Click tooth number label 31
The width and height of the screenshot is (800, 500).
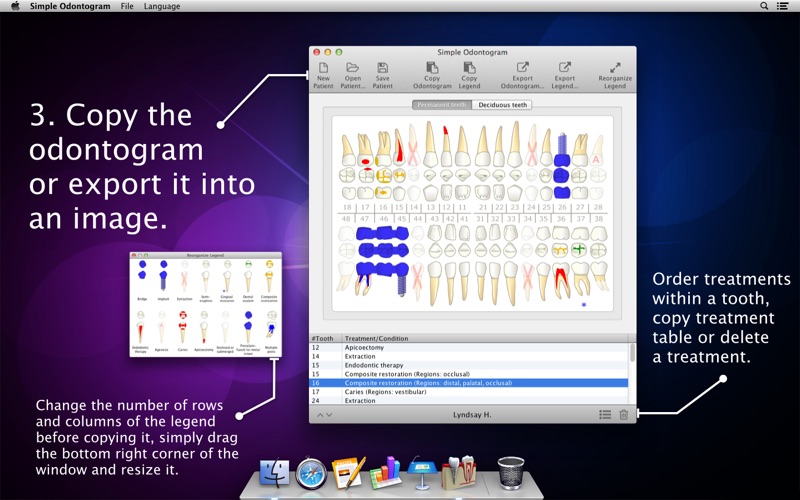click(x=480, y=218)
